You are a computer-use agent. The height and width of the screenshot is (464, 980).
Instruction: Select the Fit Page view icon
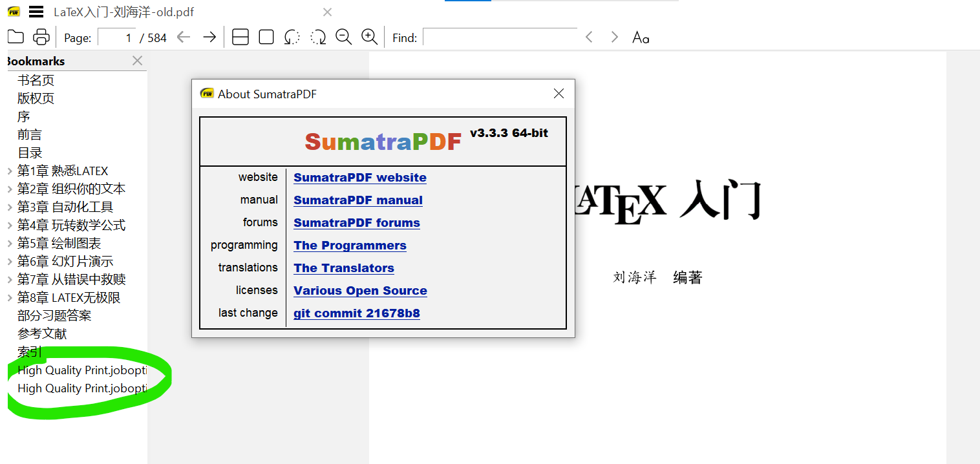266,37
